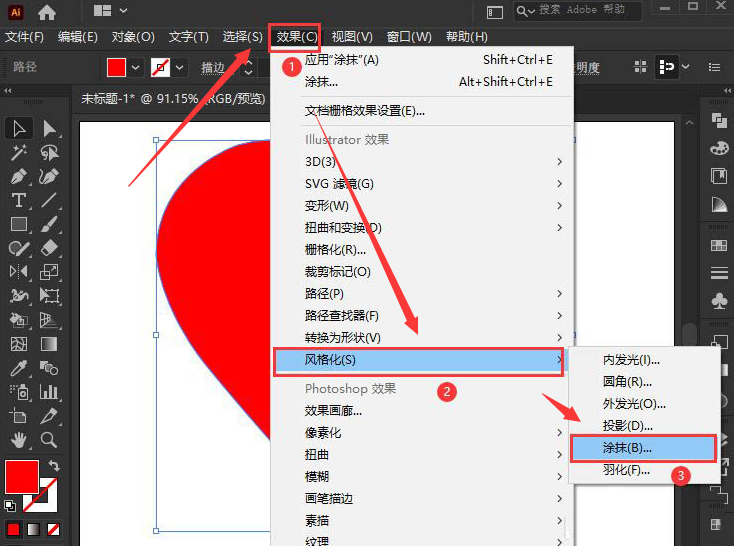Image resolution: width=734 pixels, height=546 pixels.
Task: Select the Column Graph tool
Action: click(49, 392)
